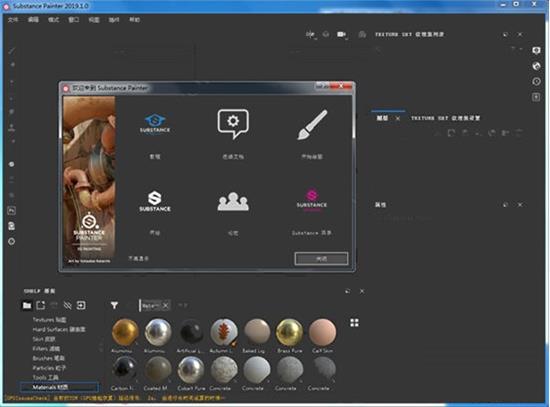Open the Log icon on right dock
The height and width of the screenshot is (407, 550).
click(536, 97)
